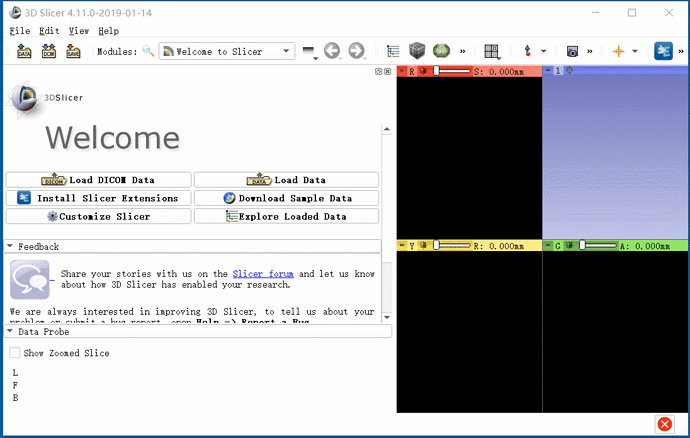Select the mouse interaction arrow tool

coord(528,51)
